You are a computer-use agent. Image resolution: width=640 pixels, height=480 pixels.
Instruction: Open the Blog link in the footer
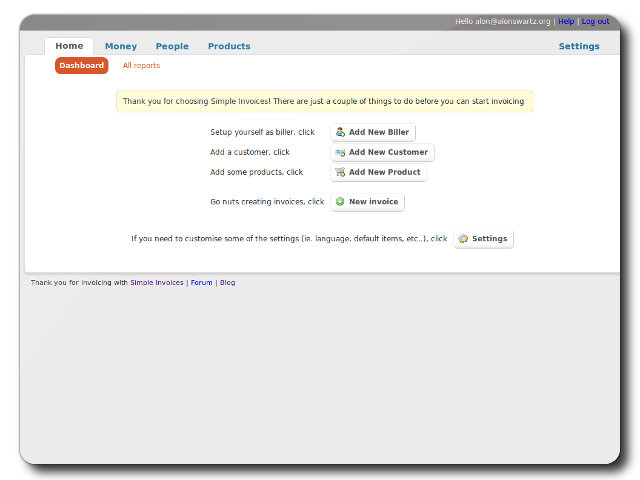[x=228, y=283]
